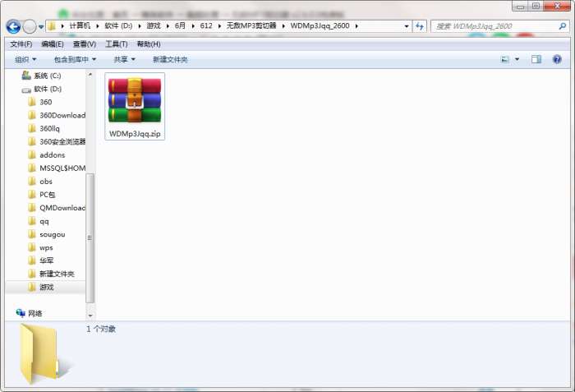Screen dimensions: 575x392
Task: Toggle the preview pane icon
Action: click(536, 59)
